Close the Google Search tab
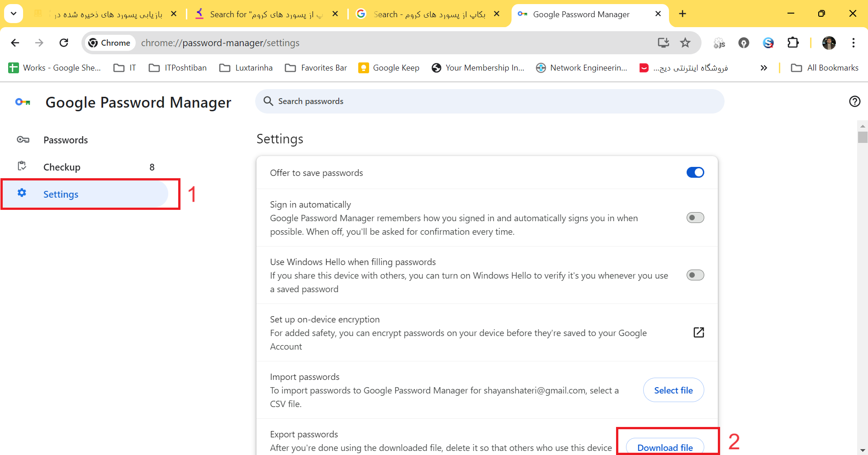This screenshot has width=868, height=455. coord(497,14)
